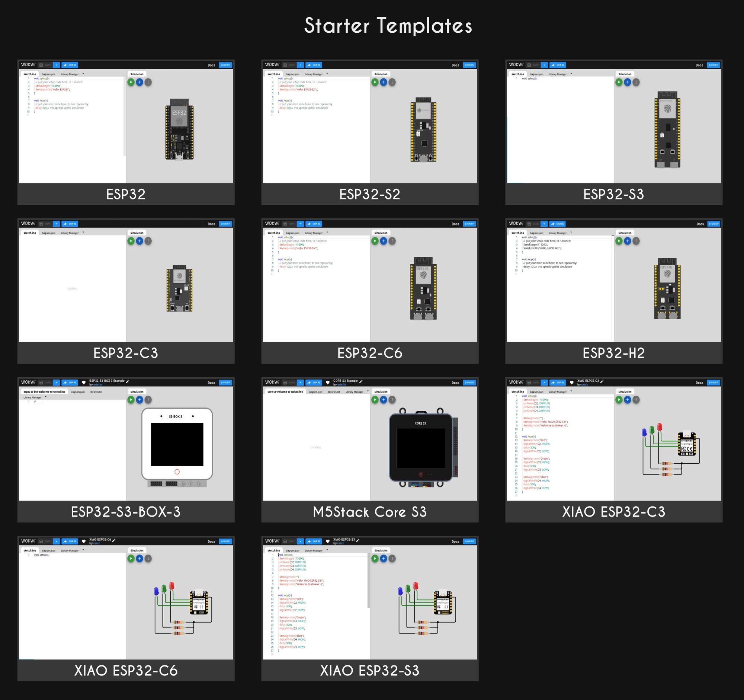This screenshot has height=700, width=744.
Task: Click blue add-part plus in ESP32-S3 template
Action: tap(627, 82)
